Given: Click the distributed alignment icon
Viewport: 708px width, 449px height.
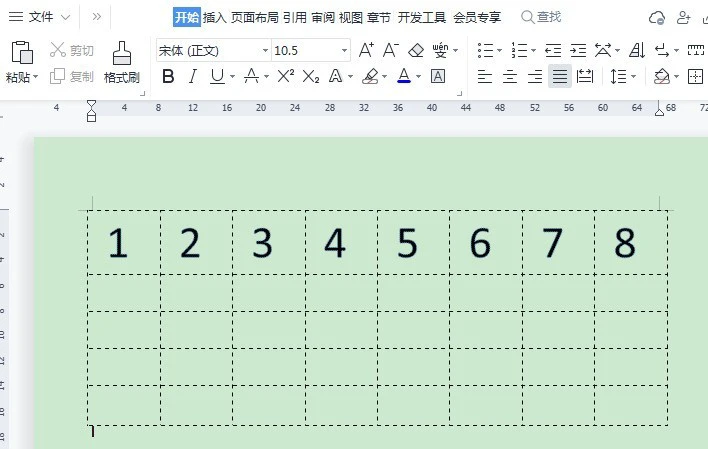Looking at the screenshot, I should click(585, 76).
